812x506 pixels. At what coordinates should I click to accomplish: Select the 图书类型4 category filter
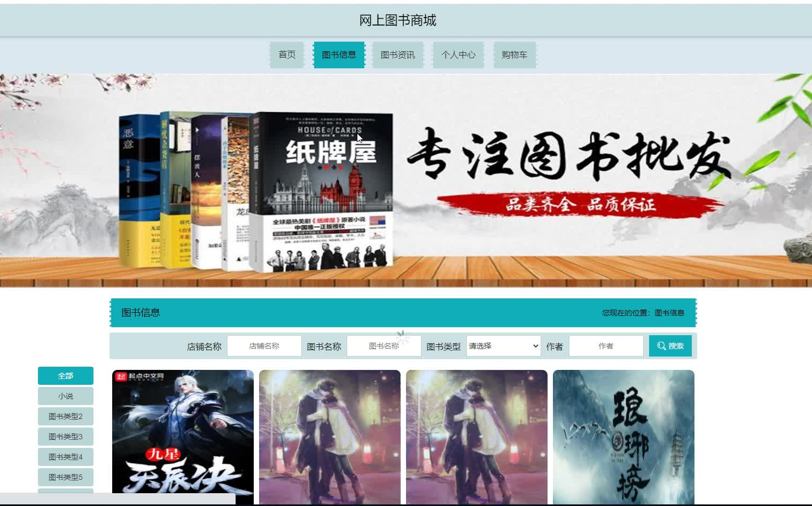pos(66,457)
